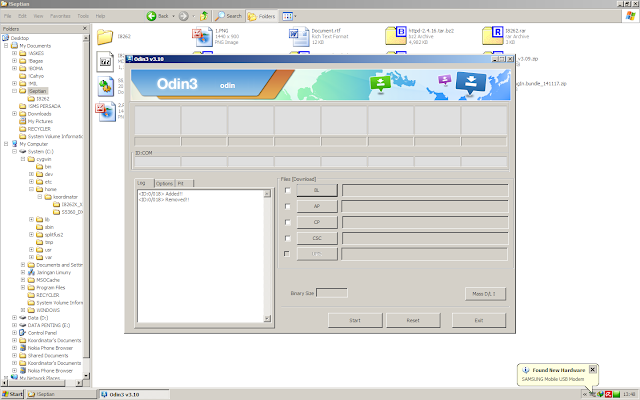Open the Help menu

[x=100, y=16]
